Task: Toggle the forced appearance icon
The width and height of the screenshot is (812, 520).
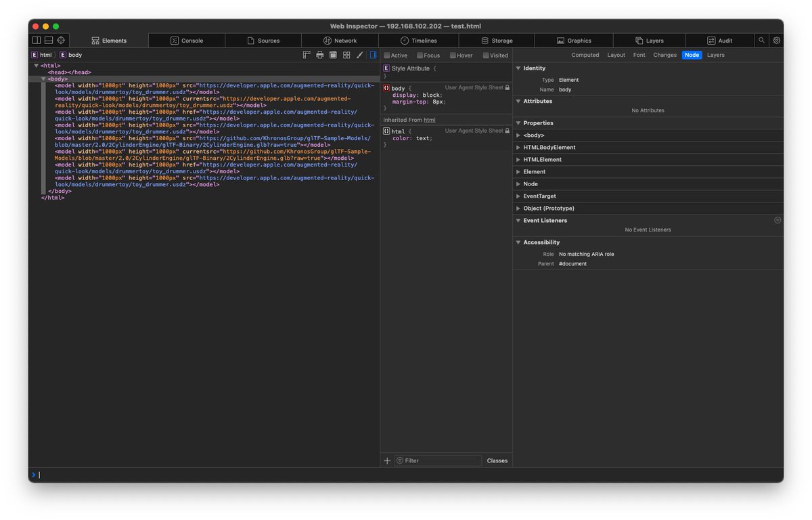Action: (x=333, y=55)
